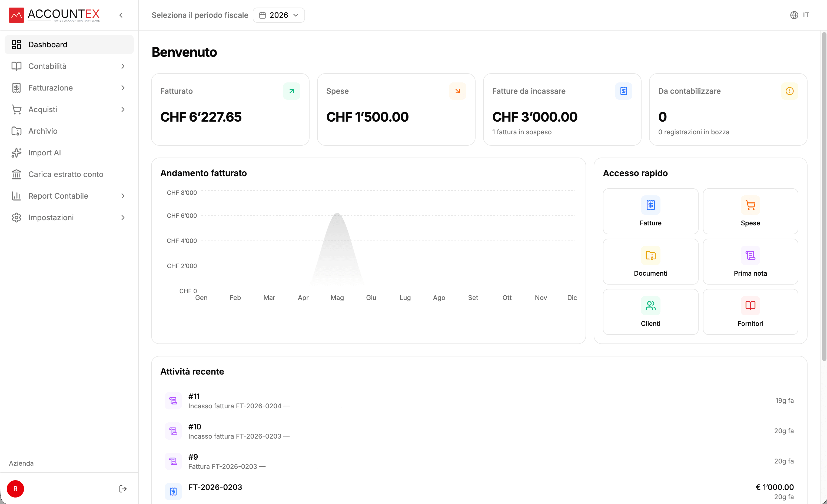Click the Report Contabile chart icon

click(x=16, y=196)
